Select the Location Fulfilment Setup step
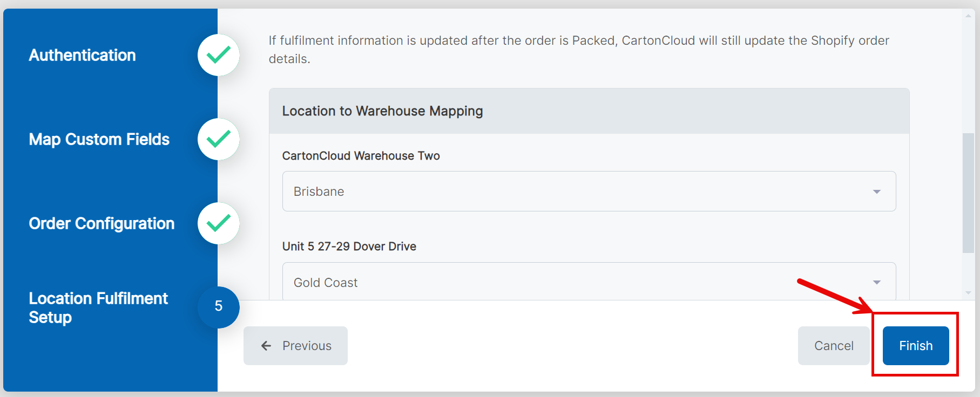This screenshot has height=397, width=980. click(x=98, y=307)
